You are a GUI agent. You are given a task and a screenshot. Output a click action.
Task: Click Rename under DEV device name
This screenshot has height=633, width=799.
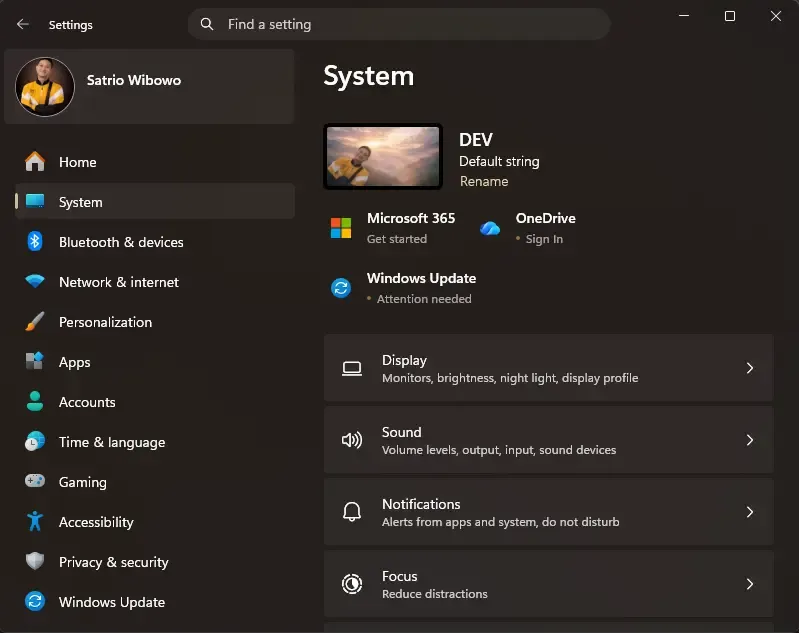[484, 181]
